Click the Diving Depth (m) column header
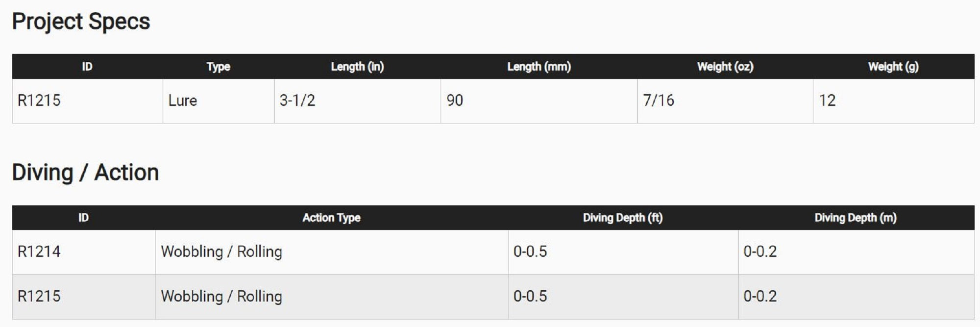This screenshot has width=980, height=327. point(856,218)
